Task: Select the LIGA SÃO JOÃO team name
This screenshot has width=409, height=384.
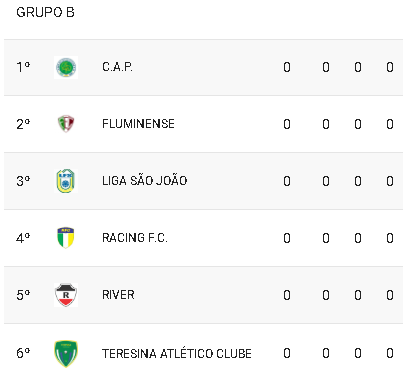Action: [x=145, y=180]
